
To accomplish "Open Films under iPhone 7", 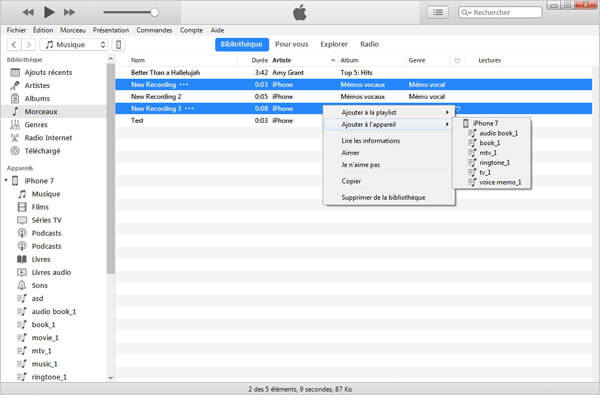I will (x=40, y=207).
